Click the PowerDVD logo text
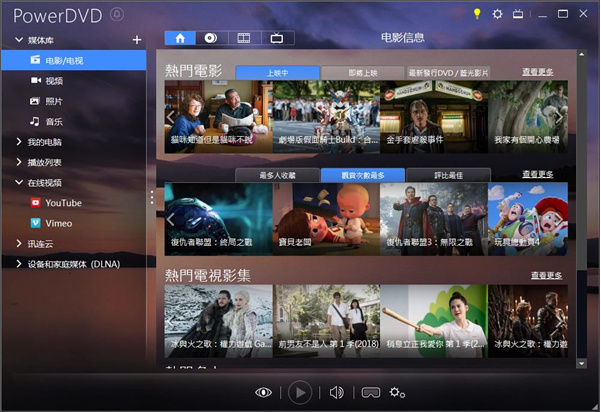Screen dimensions: 601x412 (57, 16)
